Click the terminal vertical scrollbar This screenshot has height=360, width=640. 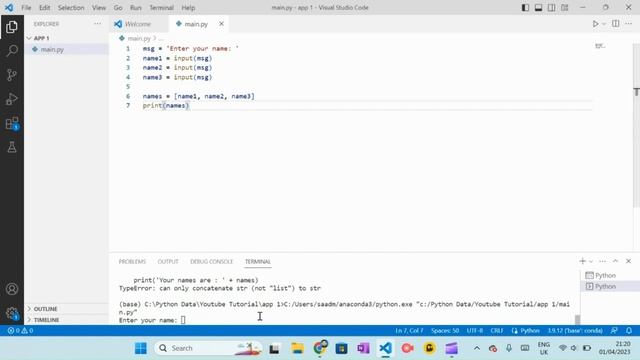click(577, 319)
